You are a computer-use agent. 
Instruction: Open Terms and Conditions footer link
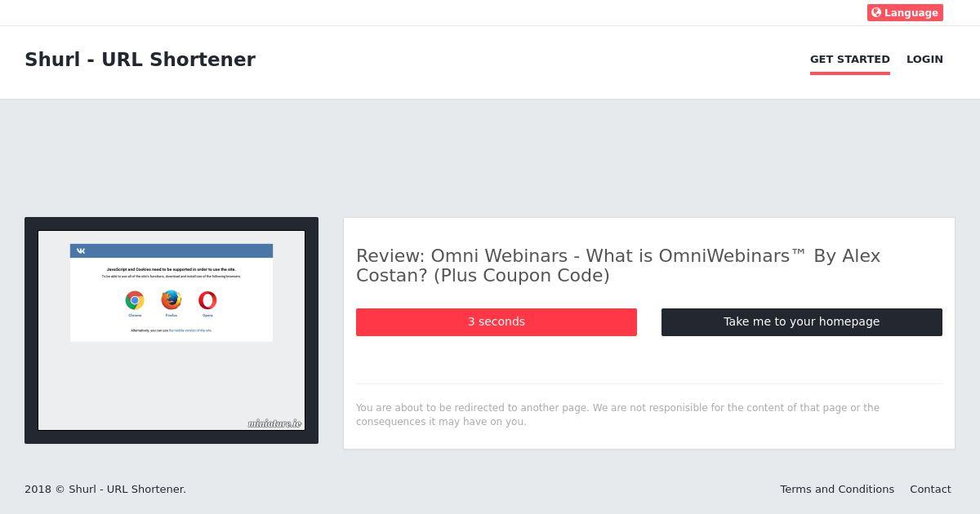837,490
